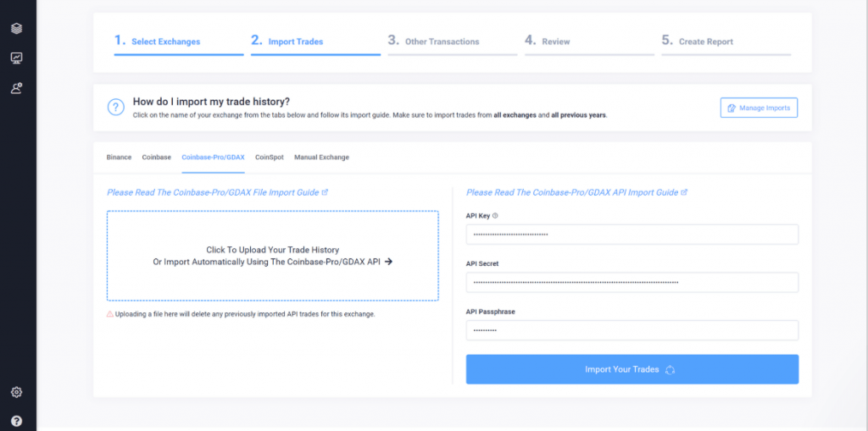Switch to the Coinbase exchange tab
This screenshot has width=868, height=431.
pyautogui.click(x=157, y=157)
